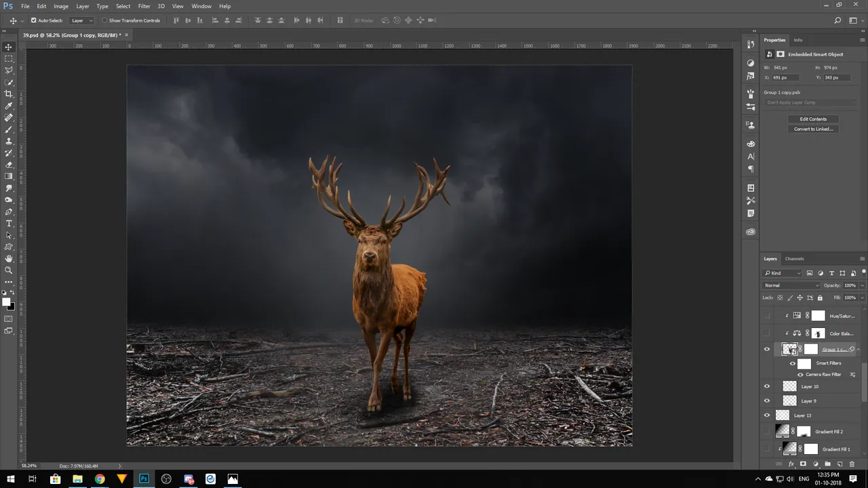Lock all icon in Layers panel
The width and height of the screenshot is (868, 488).
coord(820,298)
